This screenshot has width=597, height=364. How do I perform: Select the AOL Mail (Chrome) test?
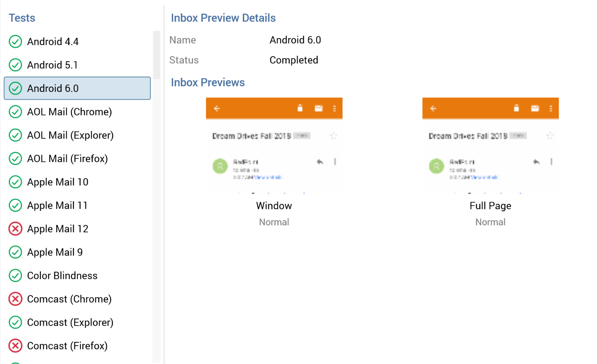[x=69, y=112]
